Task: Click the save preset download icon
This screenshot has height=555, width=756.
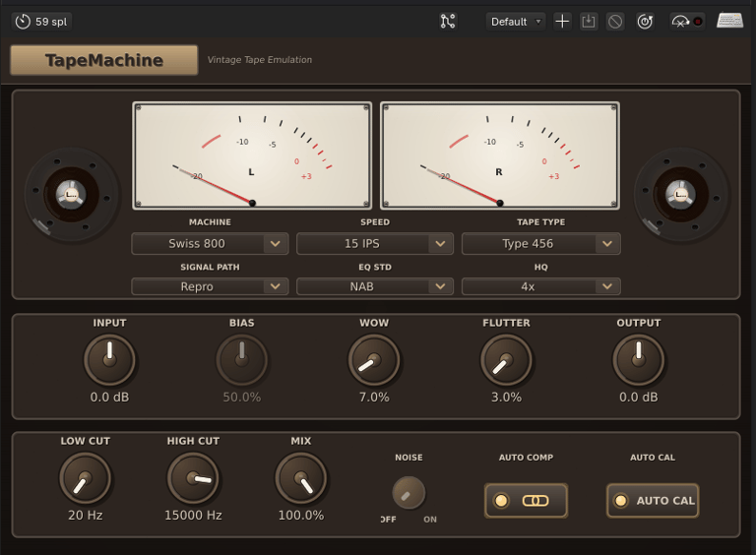Action: click(x=589, y=22)
